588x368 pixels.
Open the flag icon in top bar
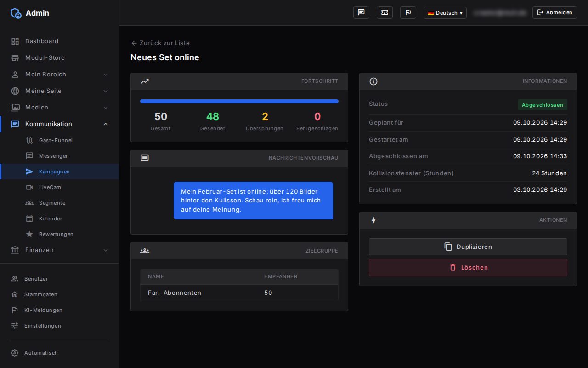[x=408, y=12]
